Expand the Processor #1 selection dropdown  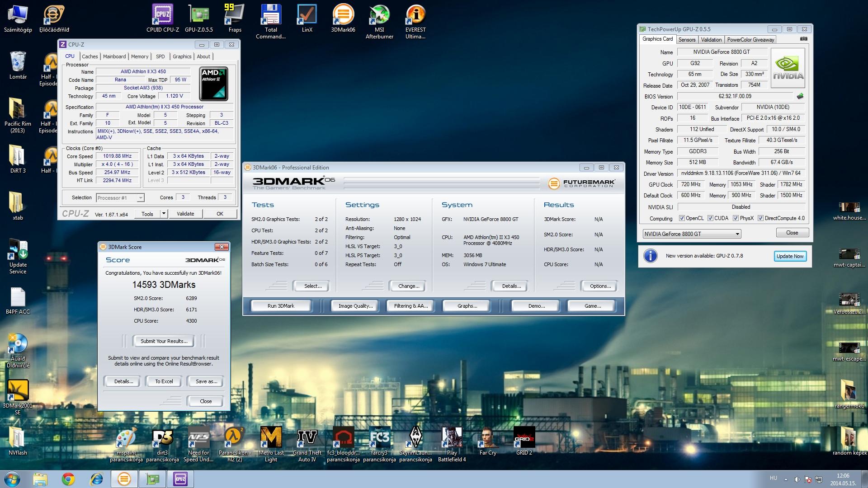[141, 198]
